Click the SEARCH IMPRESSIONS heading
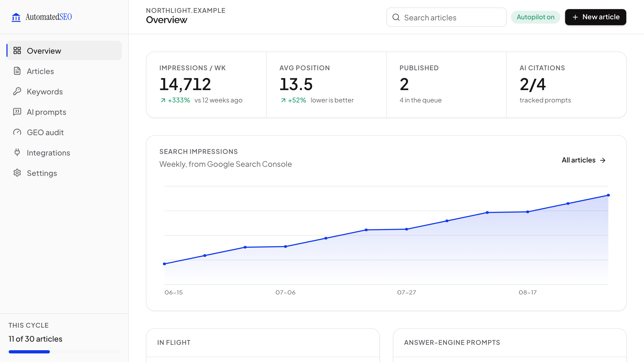The image size is (644, 362). coord(199,152)
